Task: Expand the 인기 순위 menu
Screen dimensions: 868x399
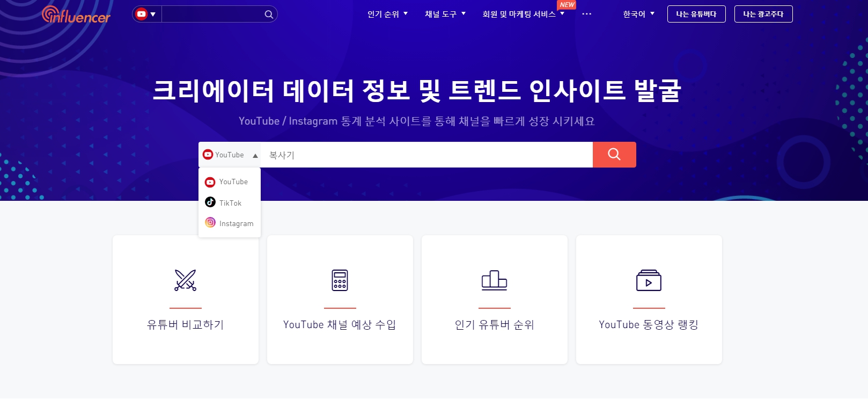Action: [x=387, y=14]
